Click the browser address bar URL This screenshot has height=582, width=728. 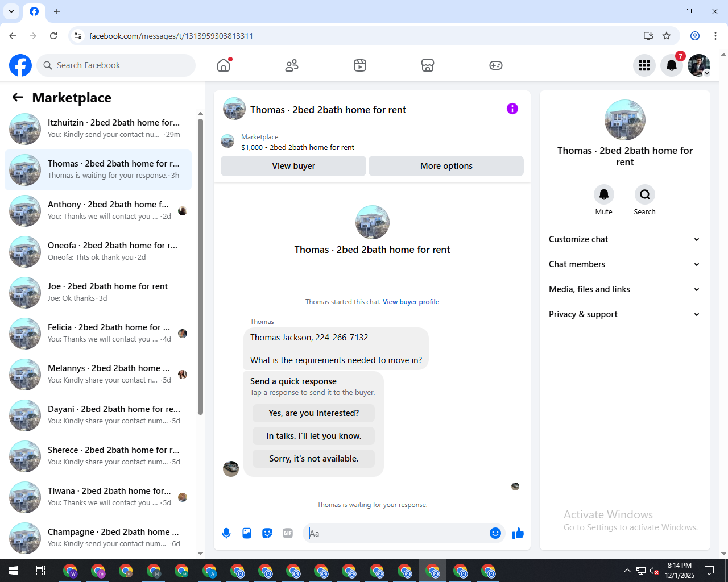[x=171, y=36]
